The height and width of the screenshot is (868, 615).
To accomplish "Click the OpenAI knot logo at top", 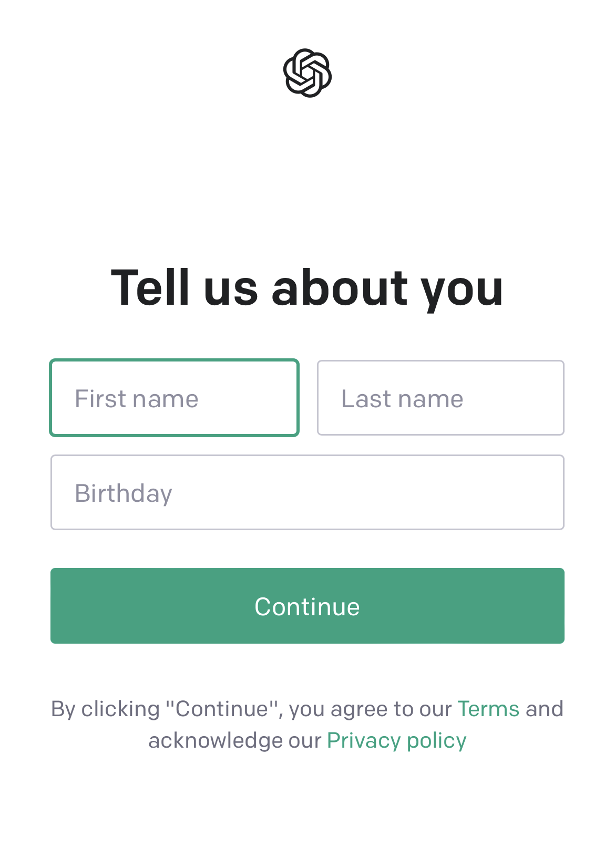I will coord(307,73).
